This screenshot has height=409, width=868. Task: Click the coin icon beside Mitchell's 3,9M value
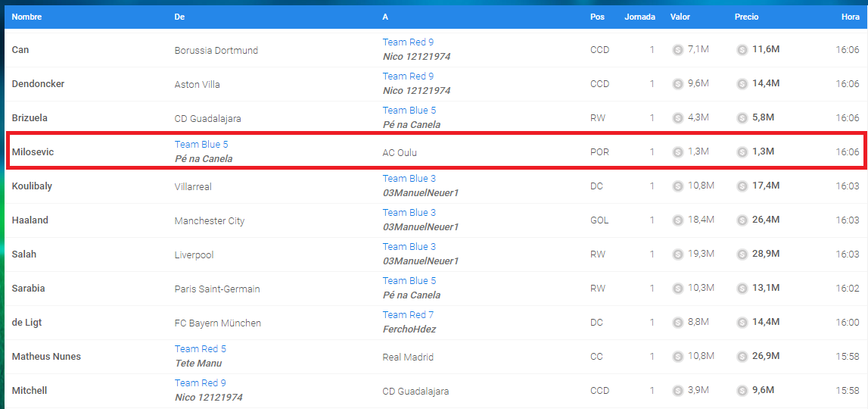pyautogui.click(x=678, y=390)
